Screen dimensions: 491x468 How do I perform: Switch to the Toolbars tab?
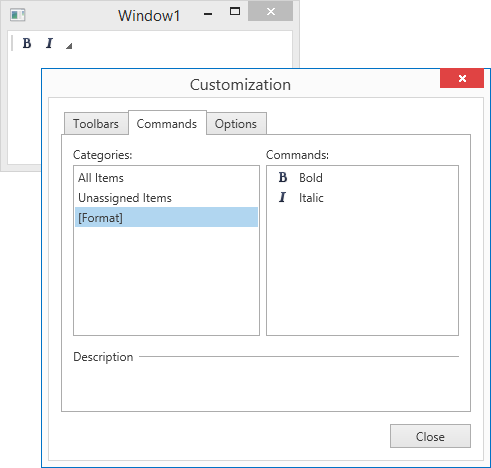[96, 124]
